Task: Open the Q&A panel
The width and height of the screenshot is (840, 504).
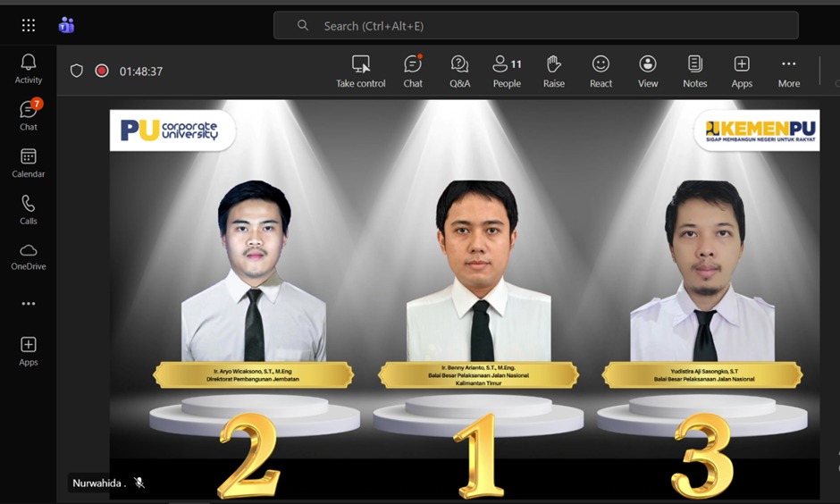Action: 459,71
